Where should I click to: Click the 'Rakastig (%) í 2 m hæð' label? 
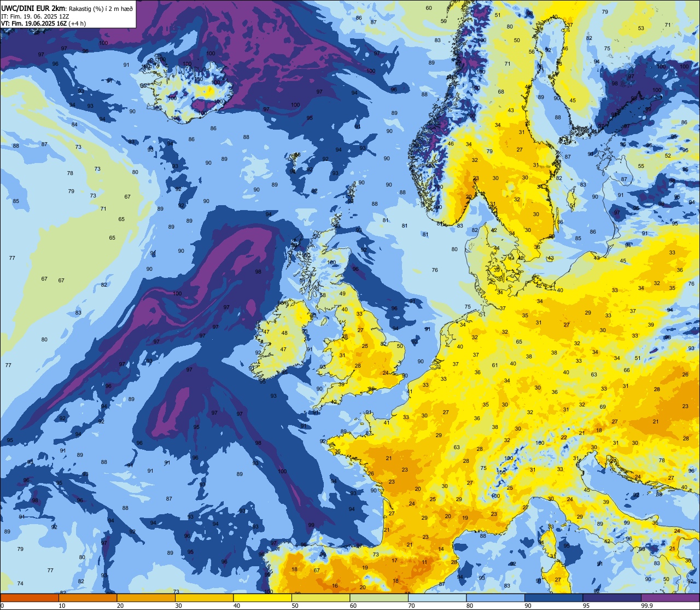[x=101, y=9]
